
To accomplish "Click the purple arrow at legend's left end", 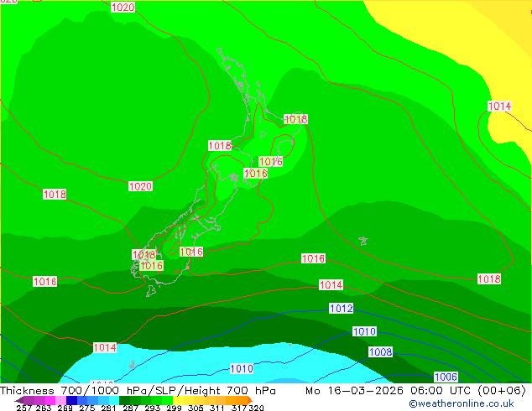I will tap(19, 400).
